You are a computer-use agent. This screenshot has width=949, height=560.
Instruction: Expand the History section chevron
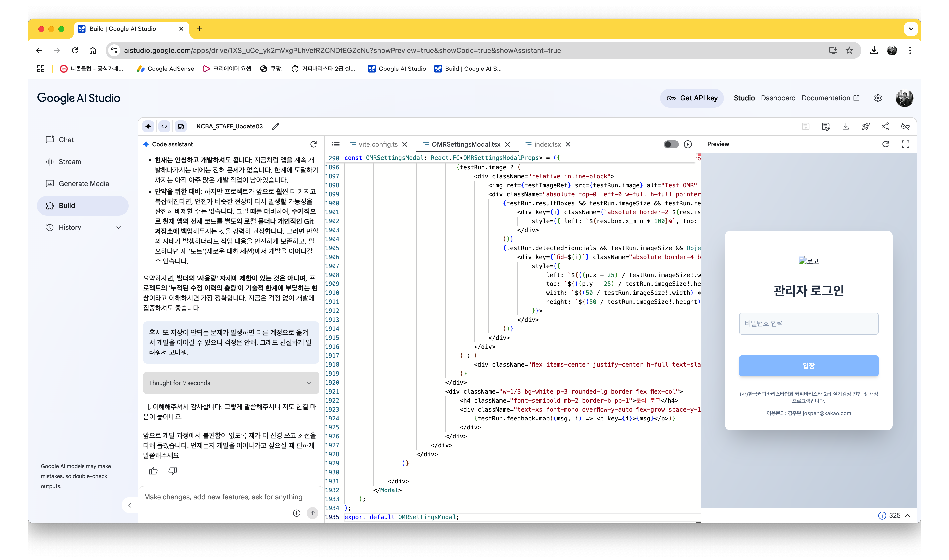pyautogui.click(x=119, y=227)
